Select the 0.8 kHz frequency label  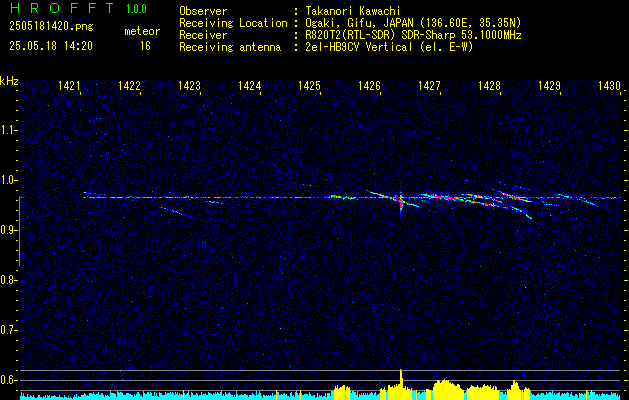[x=8, y=280]
